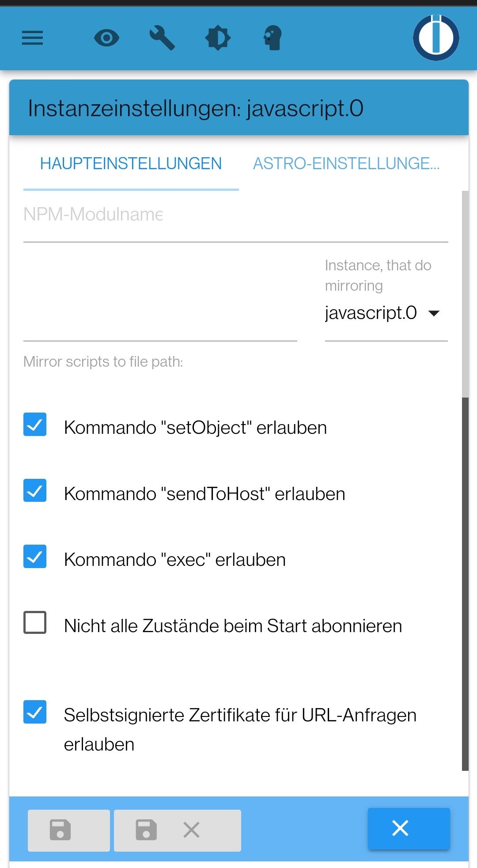Toggle theme with the brightness icon
The image size is (477, 868).
click(x=218, y=38)
